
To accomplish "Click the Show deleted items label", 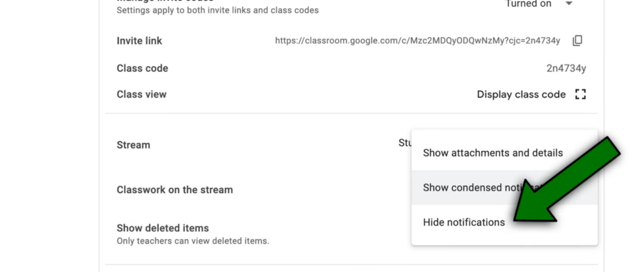I will 163,228.
